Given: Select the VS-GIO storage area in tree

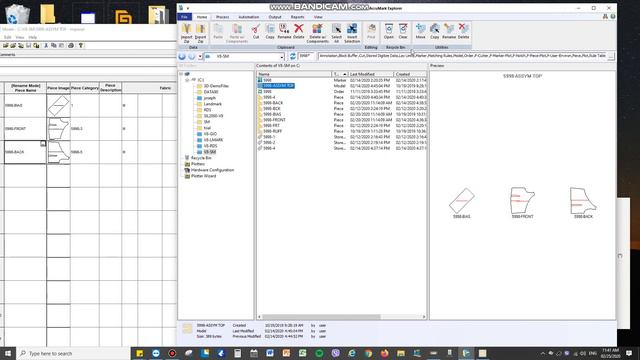Looking at the screenshot, I should [x=210, y=134].
